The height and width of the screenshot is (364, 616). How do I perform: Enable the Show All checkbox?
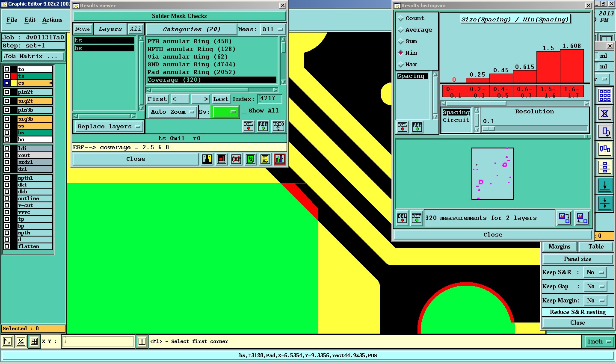point(245,111)
